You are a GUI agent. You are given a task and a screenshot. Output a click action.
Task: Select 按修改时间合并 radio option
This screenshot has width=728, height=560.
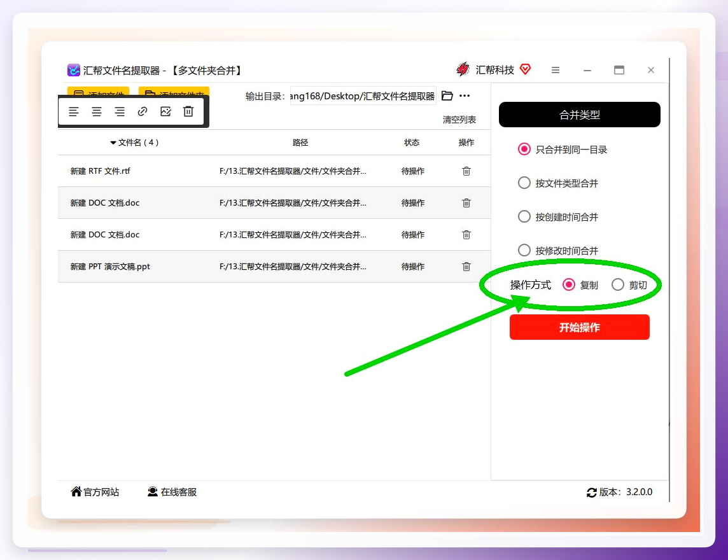pyautogui.click(x=524, y=250)
